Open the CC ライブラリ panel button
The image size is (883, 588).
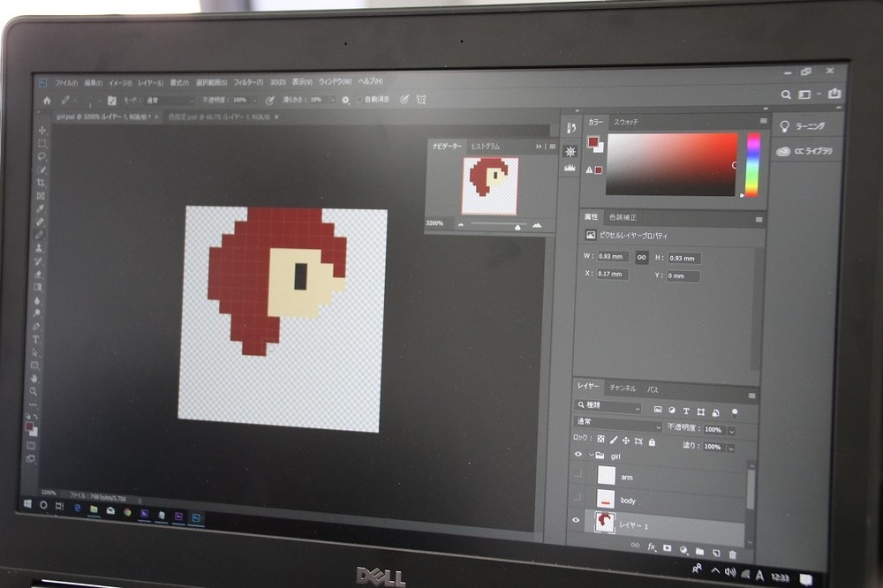(804, 151)
